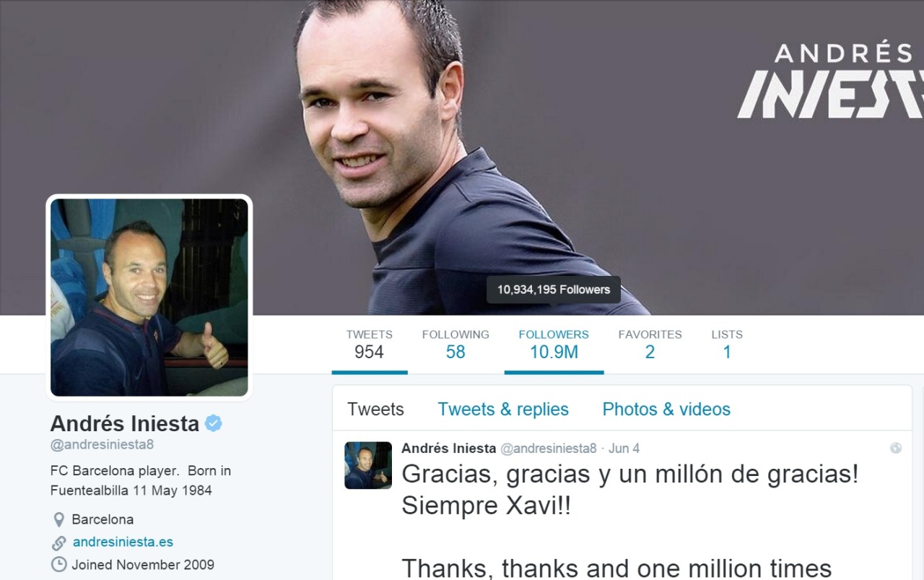Click the Andrés Iniesta profile name heading

(x=125, y=423)
